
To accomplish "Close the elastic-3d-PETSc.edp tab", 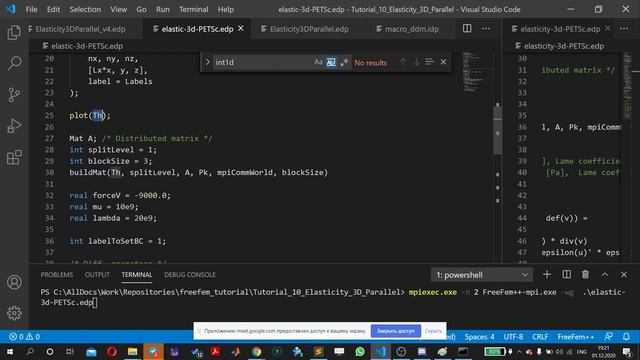I will point(241,29).
